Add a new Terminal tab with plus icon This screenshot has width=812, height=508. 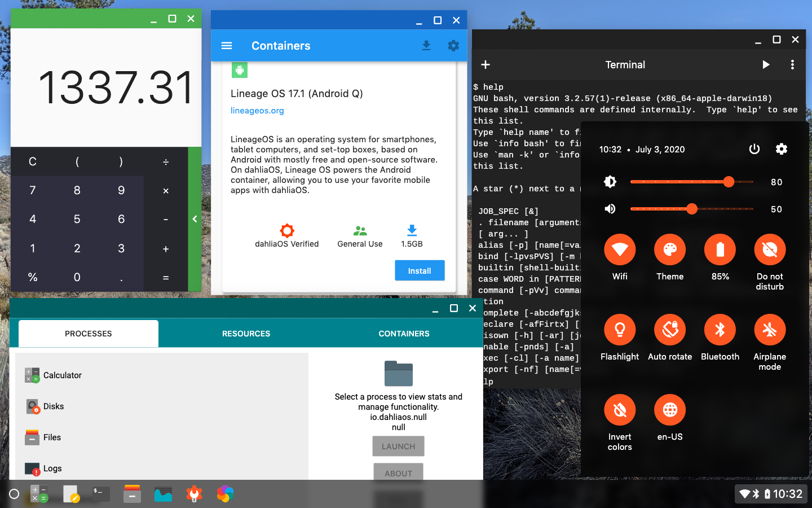click(x=486, y=65)
